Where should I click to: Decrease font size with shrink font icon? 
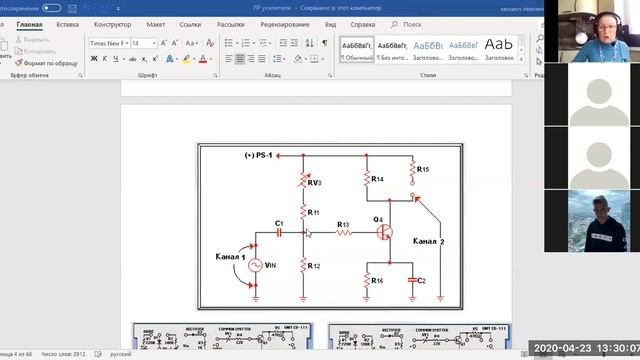[175, 43]
